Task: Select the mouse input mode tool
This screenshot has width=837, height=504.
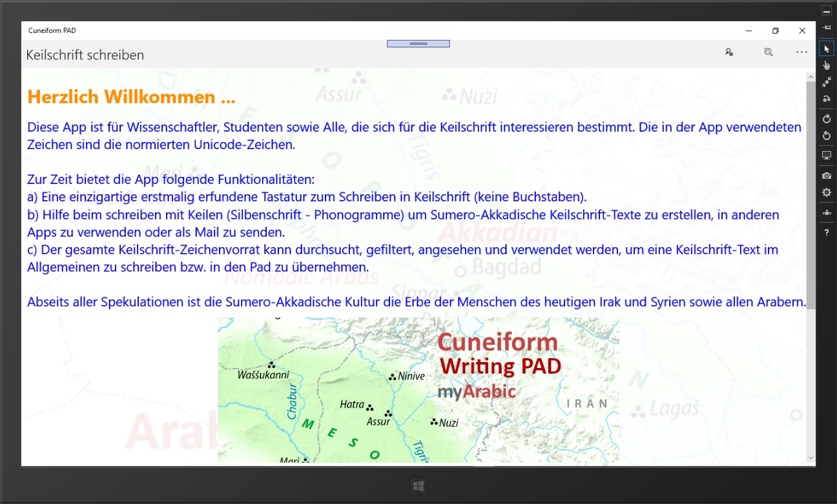Action: 827,48
